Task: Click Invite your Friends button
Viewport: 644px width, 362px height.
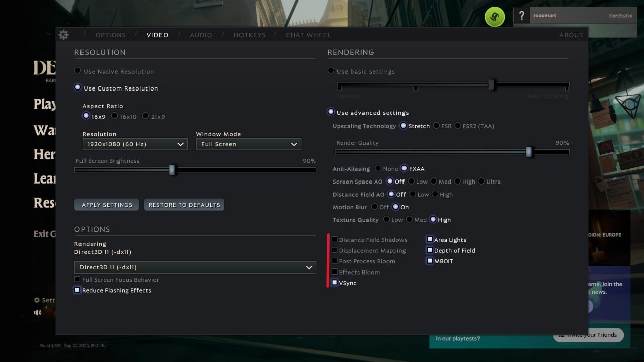Action: click(589, 335)
